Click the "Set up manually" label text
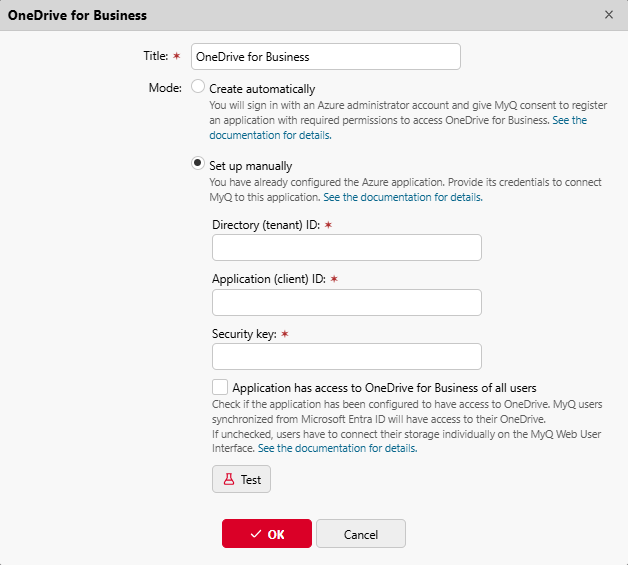Image resolution: width=628 pixels, height=565 pixels. (251, 166)
